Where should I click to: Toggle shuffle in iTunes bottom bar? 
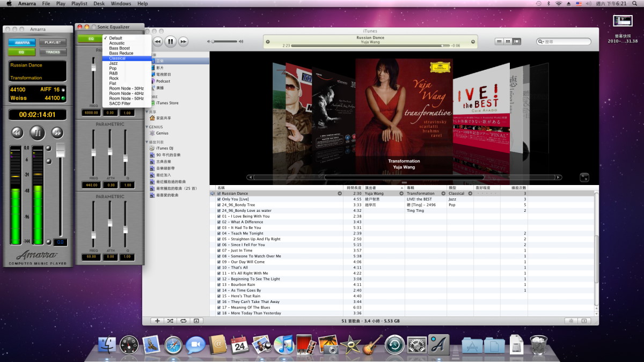(170, 321)
